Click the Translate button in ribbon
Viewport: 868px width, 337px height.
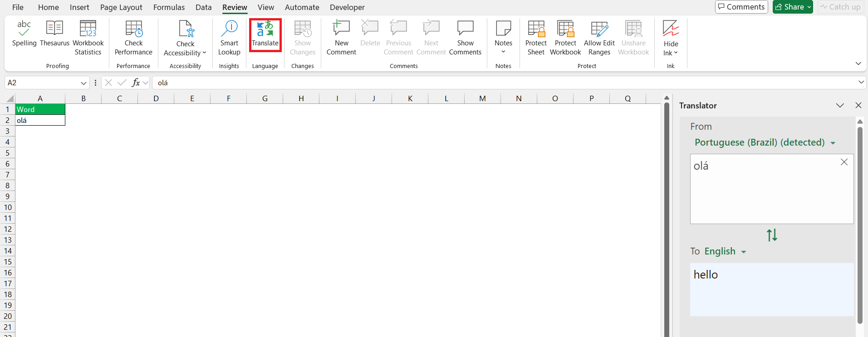tap(265, 34)
